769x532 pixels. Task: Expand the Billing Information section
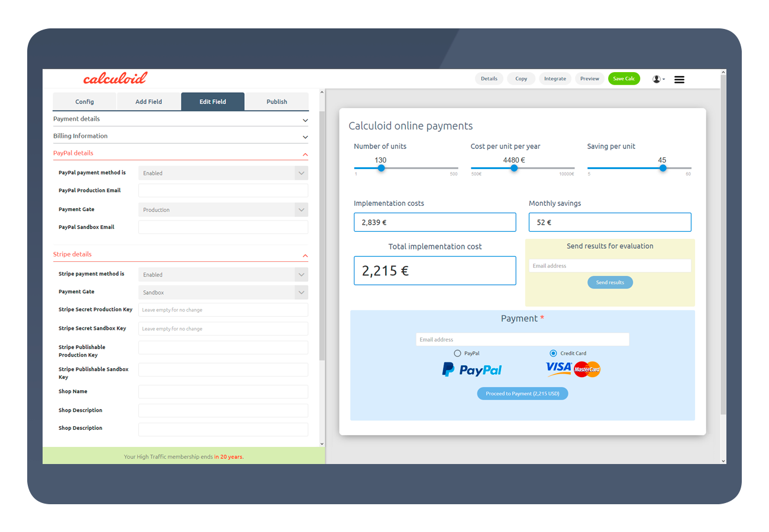pyautogui.click(x=180, y=137)
